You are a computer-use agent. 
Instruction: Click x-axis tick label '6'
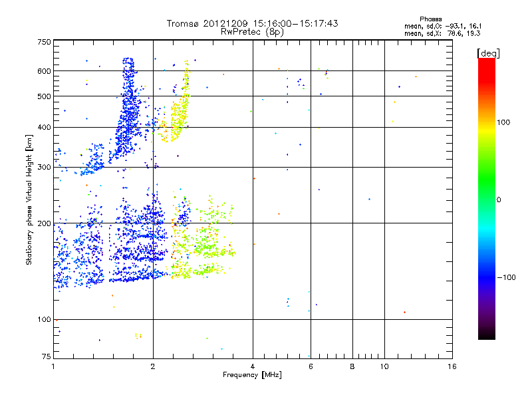[311, 366]
